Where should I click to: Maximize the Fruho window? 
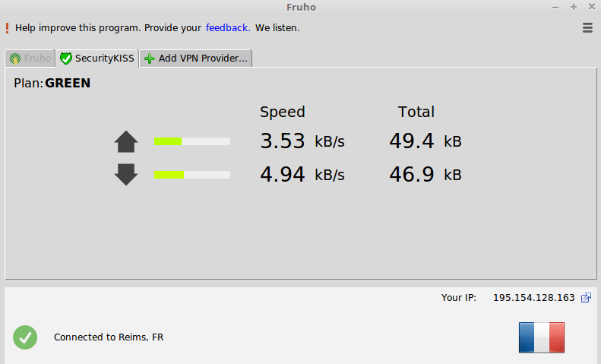(x=573, y=6)
